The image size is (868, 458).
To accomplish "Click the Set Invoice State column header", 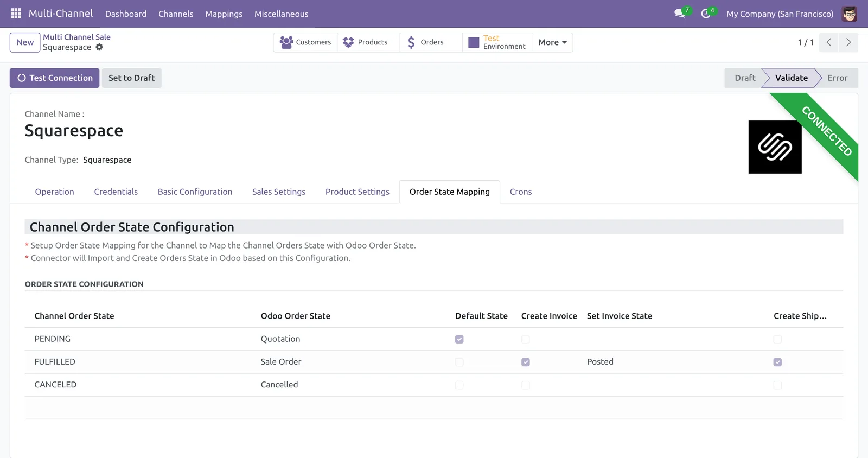I will pos(620,316).
